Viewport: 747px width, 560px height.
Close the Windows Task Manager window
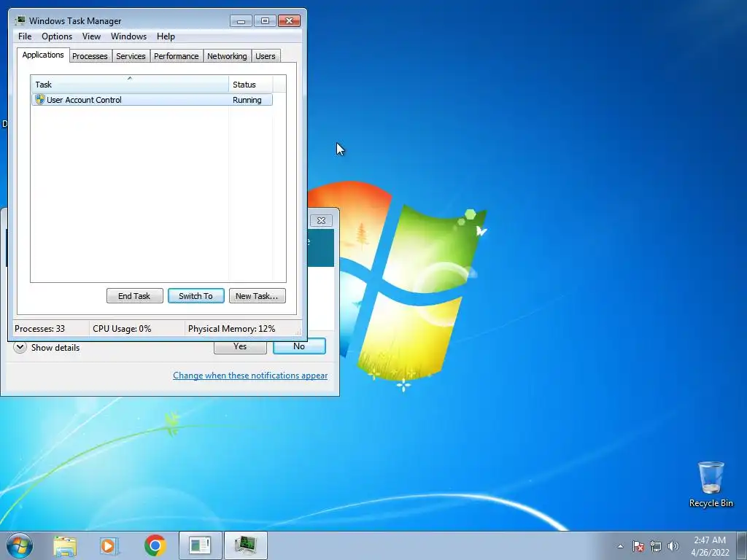pos(289,21)
